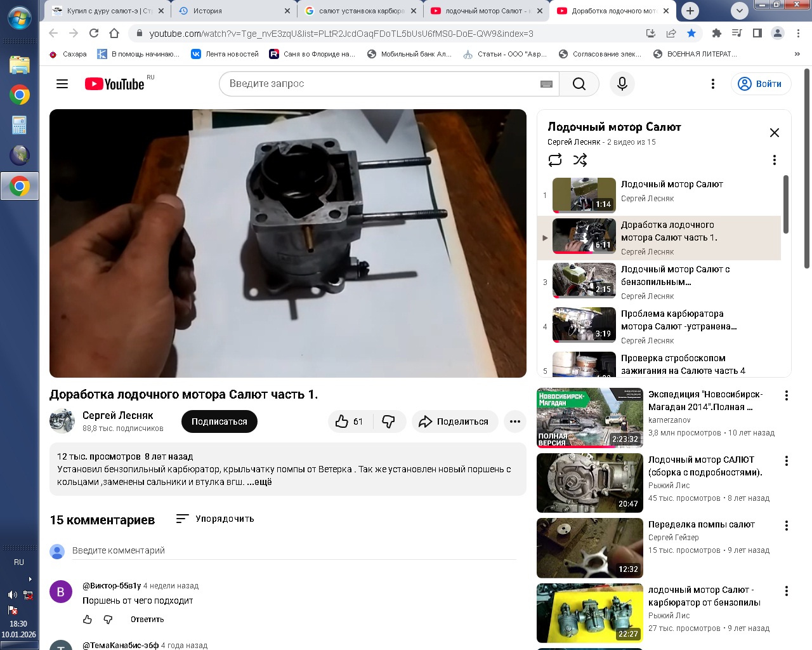Screen dimensions: 812x650
Task: Toggle playlist shuffle mode
Action: point(580,160)
